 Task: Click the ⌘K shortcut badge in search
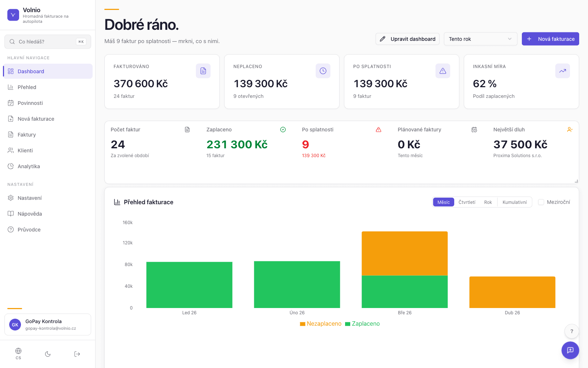coord(81,42)
